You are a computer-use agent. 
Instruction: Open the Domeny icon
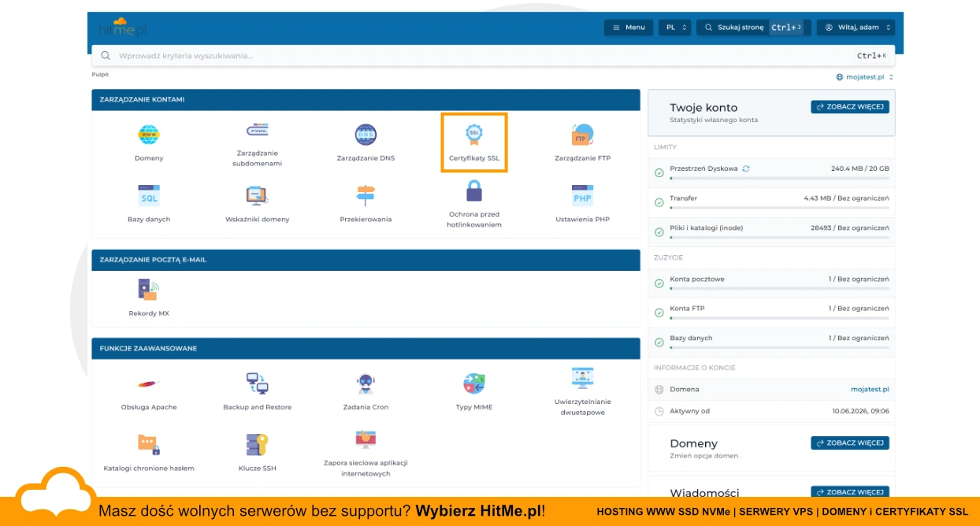149,135
